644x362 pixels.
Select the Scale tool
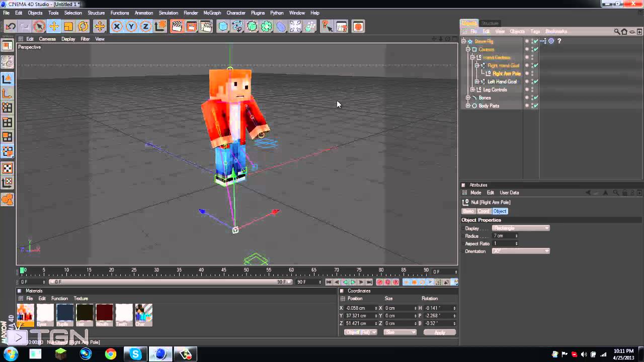pos(68,27)
